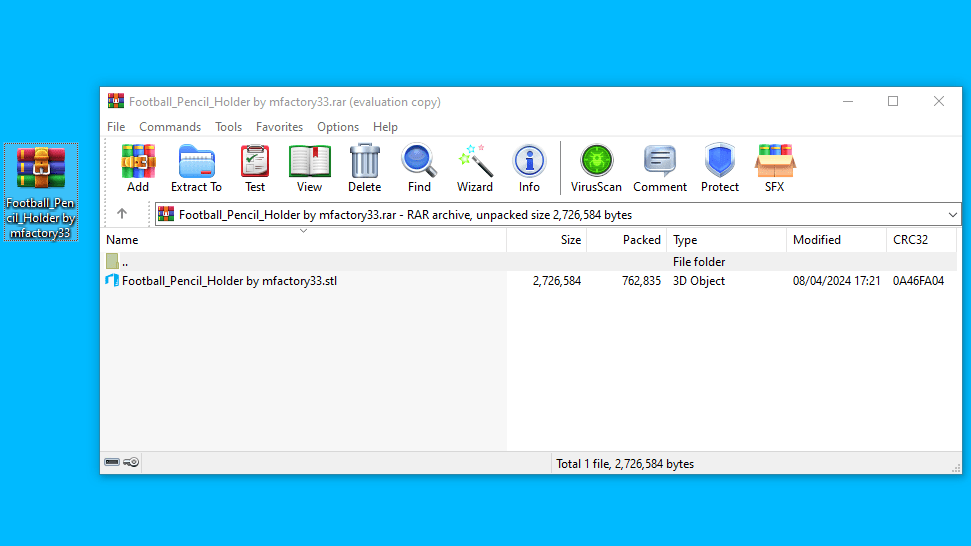
Task: Sort by the Modified column header
Action: tap(837, 240)
